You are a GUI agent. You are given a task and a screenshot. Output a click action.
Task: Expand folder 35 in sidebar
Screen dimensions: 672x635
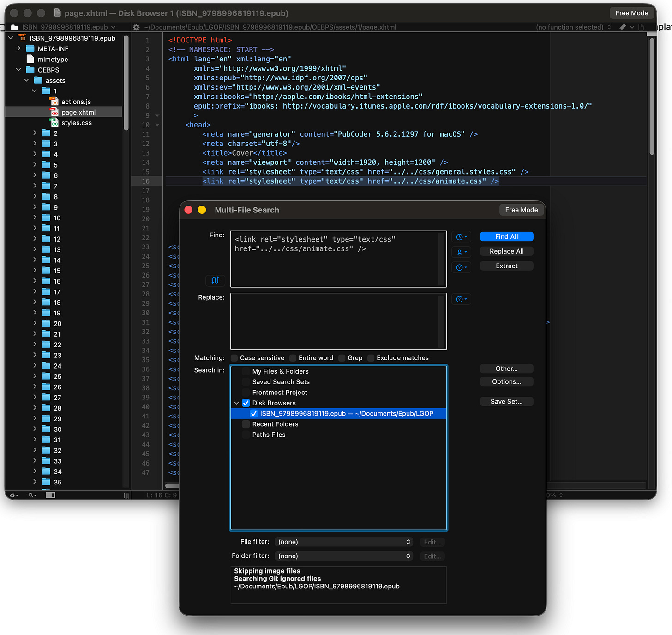[35, 482]
